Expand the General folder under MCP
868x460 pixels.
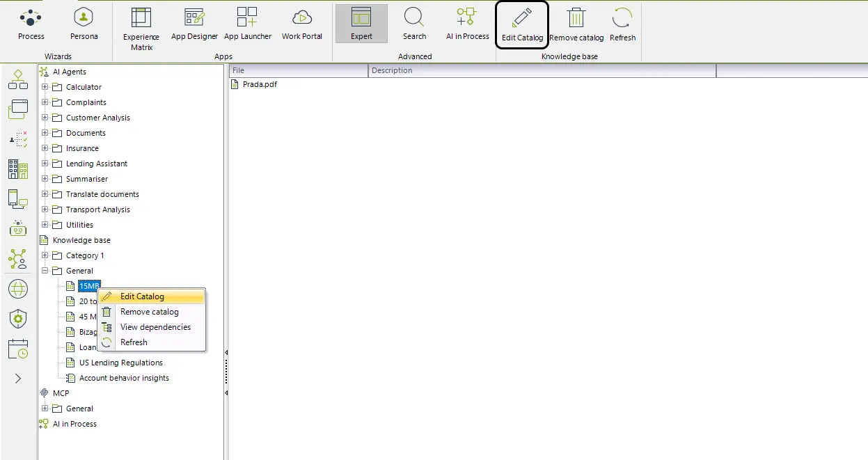(45, 409)
